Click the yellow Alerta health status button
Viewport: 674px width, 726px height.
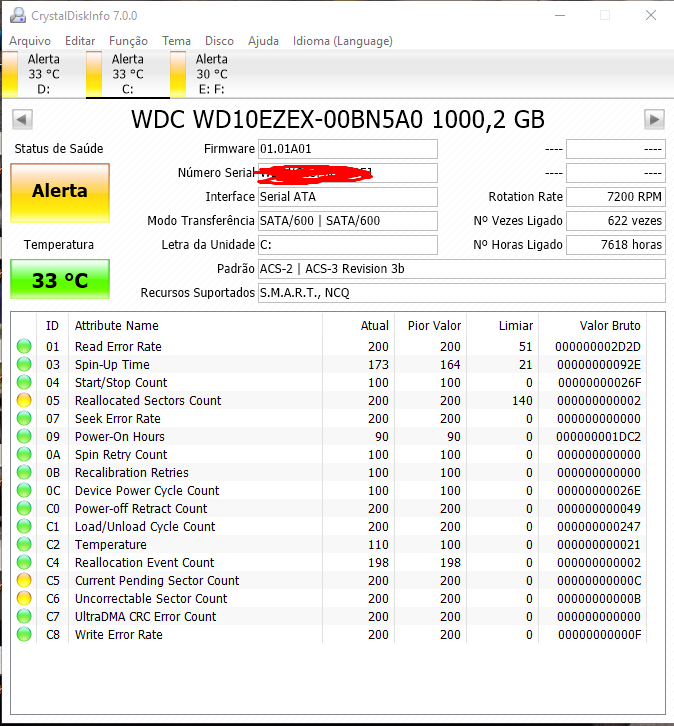(60, 193)
